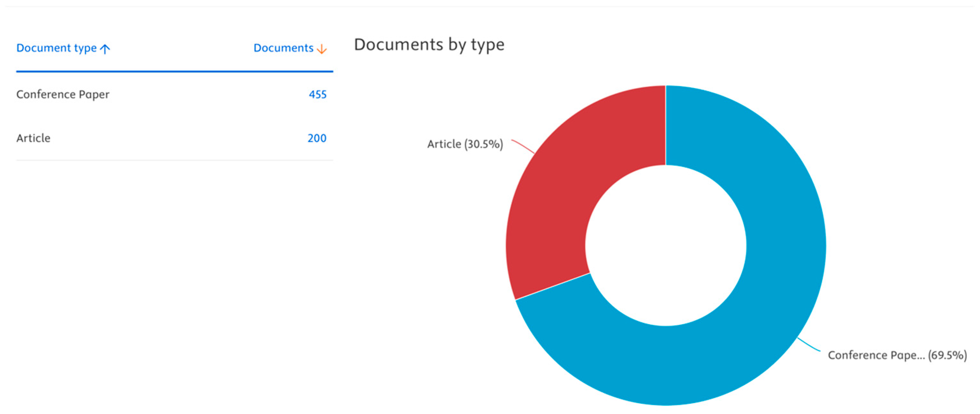Open the 455 conference paper documents link

tap(317, 94)
